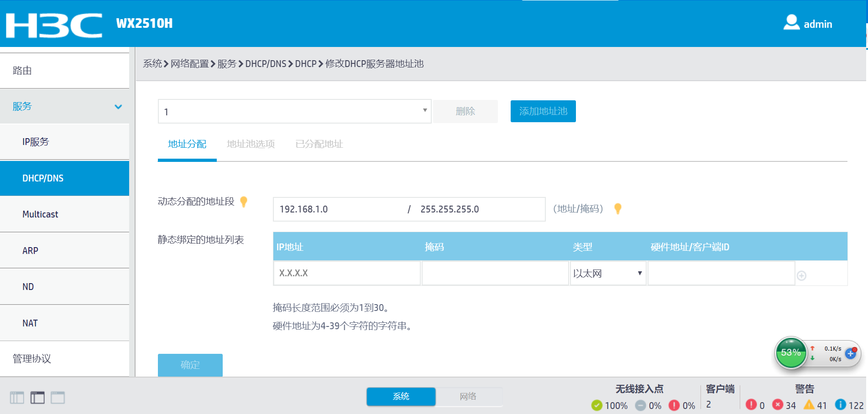The width and height of the screenshot is (868, 414).
Task: Switch to the 已分配地址 tab
Action: [x=319, y=144]
